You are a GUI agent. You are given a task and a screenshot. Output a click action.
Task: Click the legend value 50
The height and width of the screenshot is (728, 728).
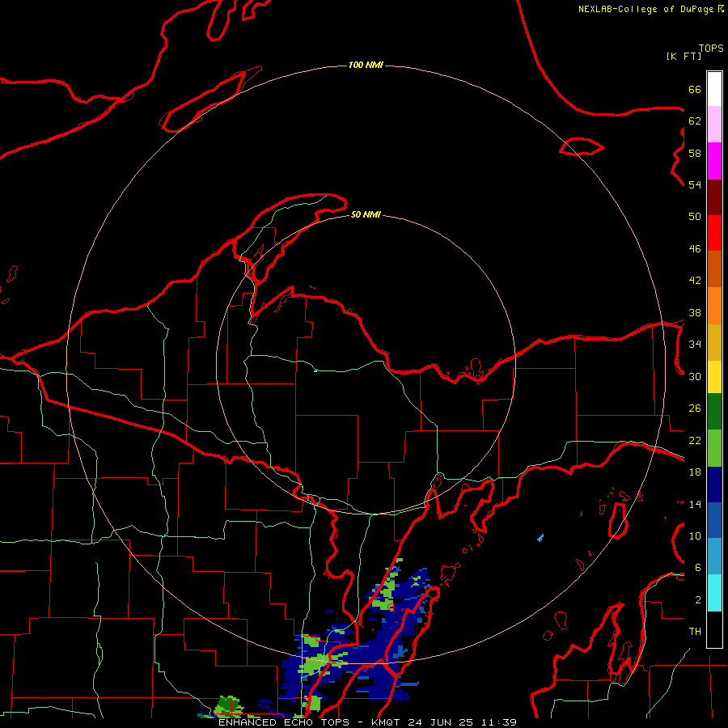click(x=695, y=217)
